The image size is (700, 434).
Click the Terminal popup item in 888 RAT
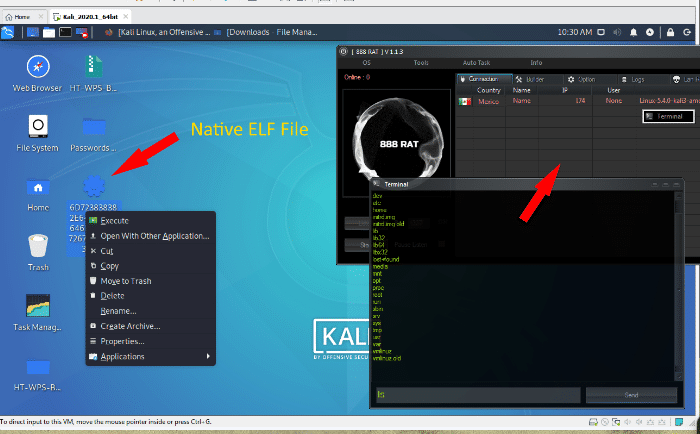(x=668, y=117)
